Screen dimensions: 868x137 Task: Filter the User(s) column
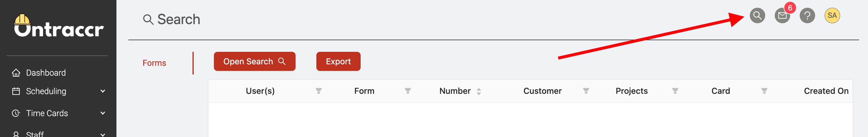click(318, 91)
